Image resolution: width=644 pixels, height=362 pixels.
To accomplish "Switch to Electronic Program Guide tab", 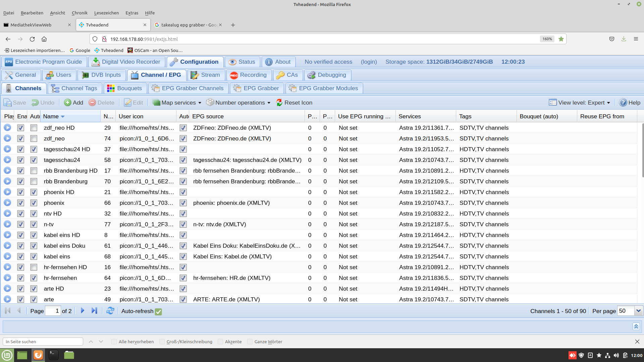I will (x=44, y=62).
